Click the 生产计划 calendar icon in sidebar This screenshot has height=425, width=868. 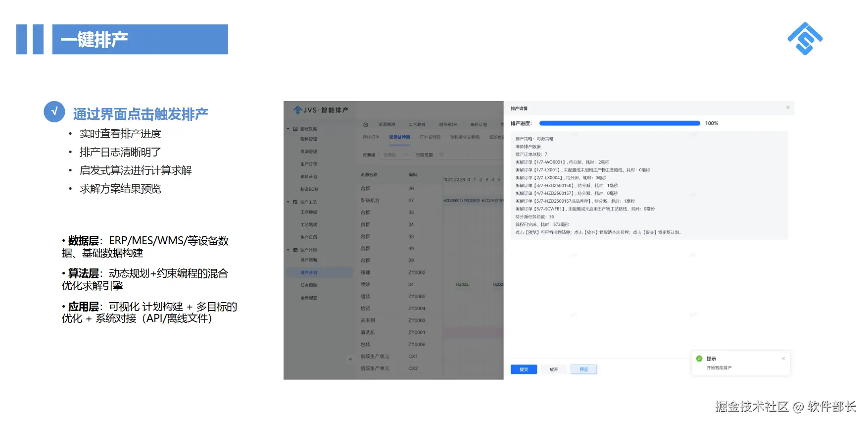(295, 250)
